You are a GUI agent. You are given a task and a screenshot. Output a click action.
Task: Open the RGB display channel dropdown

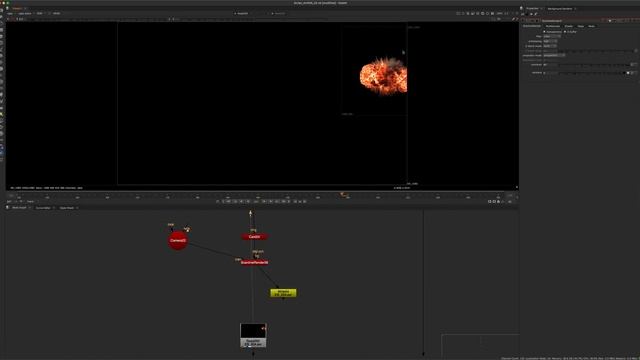41,13
